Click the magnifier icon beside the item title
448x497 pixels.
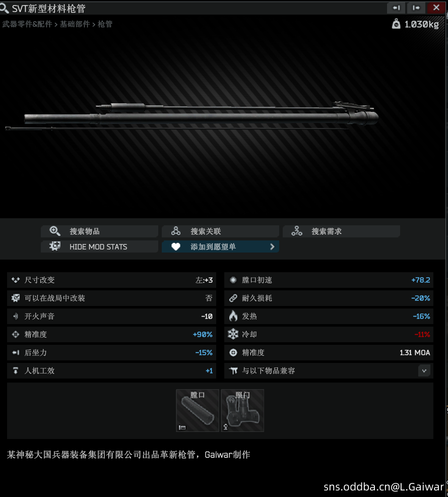tap(4, 8)
